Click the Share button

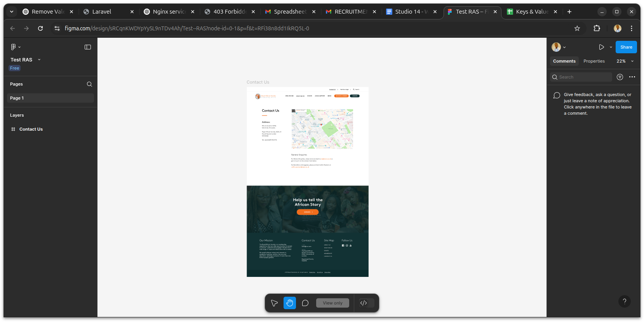[626, 47]
